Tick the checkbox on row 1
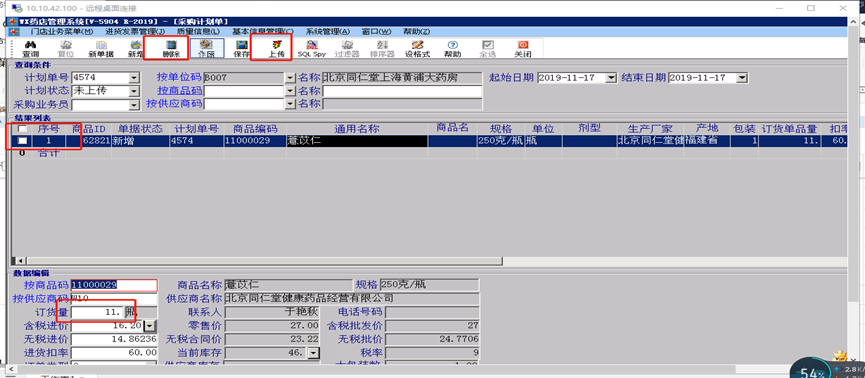865x378 pixels. click(22, 141)
